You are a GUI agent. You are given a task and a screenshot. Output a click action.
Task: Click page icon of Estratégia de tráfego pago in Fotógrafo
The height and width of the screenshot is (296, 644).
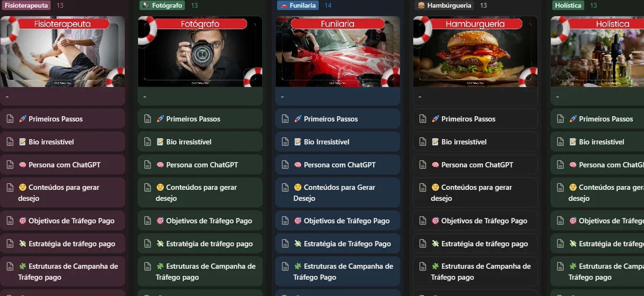pos(148,244)
